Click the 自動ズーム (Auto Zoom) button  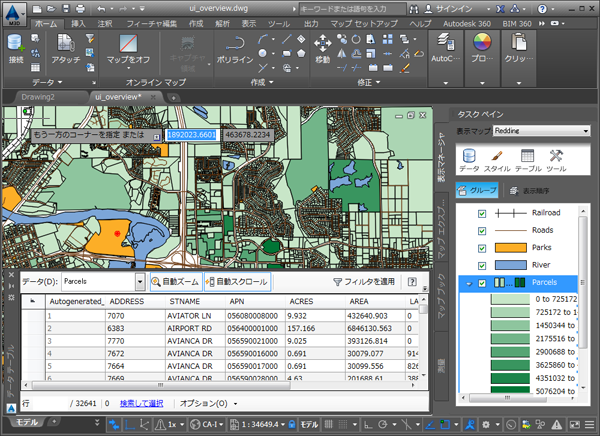[175, 283]
